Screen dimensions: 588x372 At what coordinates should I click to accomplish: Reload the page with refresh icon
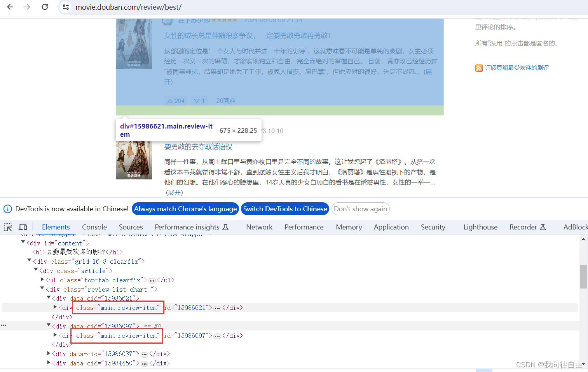click(x=45, y=7)
